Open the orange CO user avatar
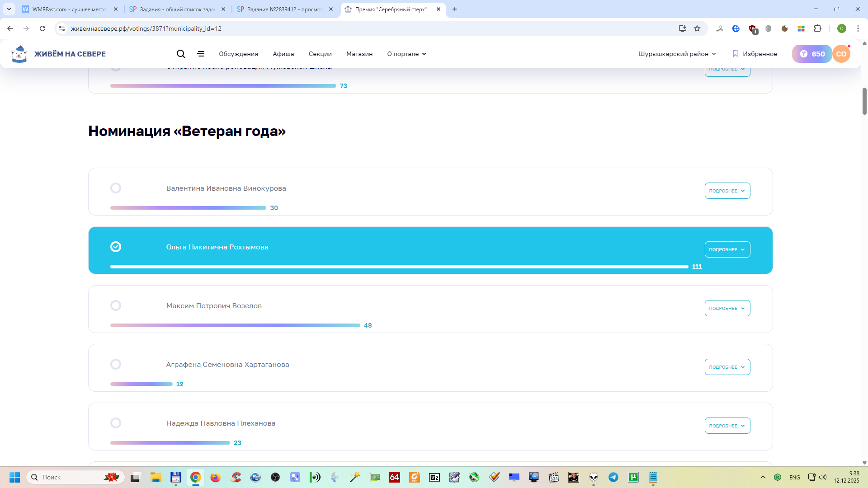868x488 pixels. pyautogui.click(x=841, y=54)
